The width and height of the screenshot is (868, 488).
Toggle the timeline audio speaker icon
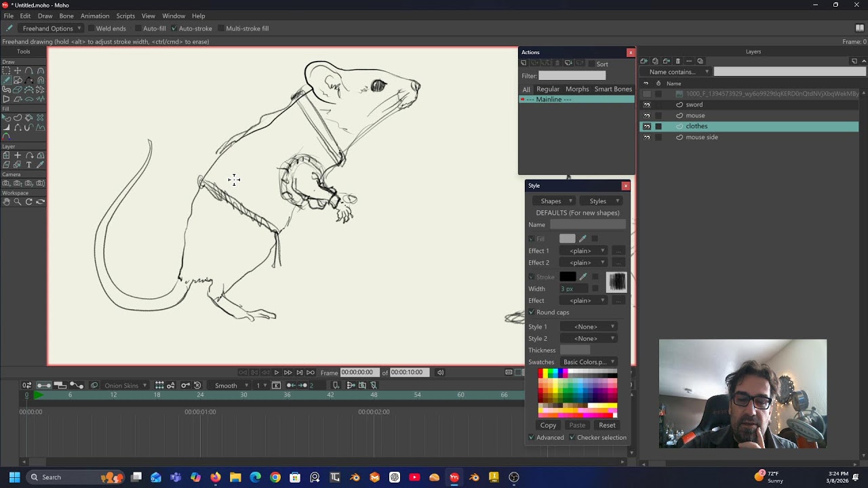click(440, 372)
